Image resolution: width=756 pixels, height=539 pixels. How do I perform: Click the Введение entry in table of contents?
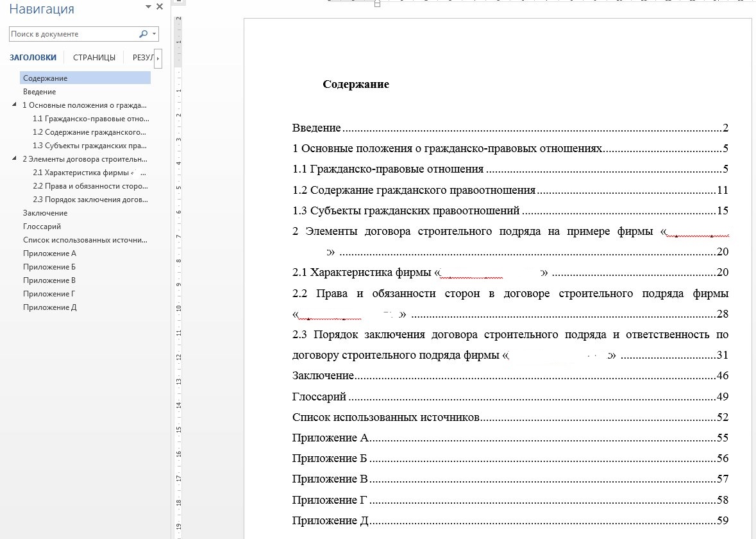(510, 128)
